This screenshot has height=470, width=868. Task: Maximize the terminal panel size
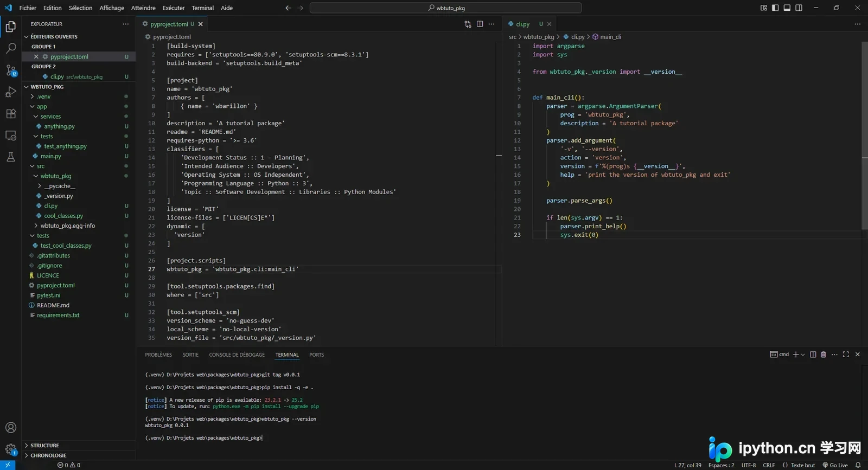pos(846,355)
